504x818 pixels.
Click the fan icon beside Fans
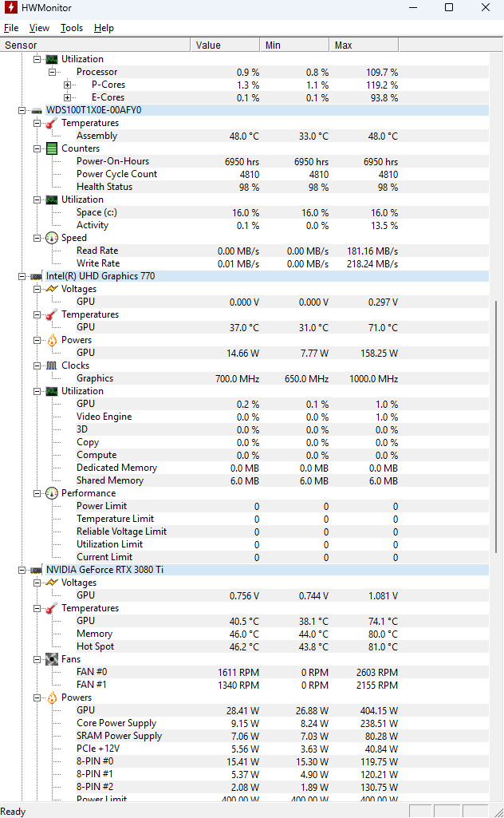[52, 659]
